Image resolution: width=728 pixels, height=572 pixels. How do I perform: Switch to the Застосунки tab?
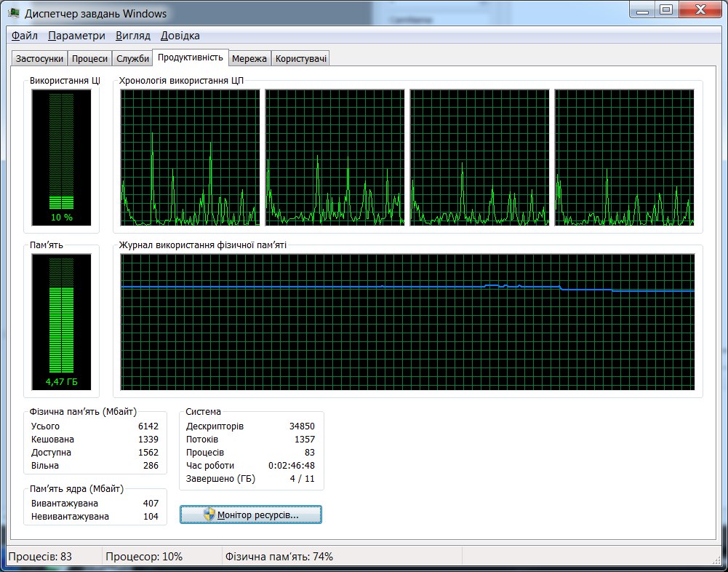[x=39, y=58]
